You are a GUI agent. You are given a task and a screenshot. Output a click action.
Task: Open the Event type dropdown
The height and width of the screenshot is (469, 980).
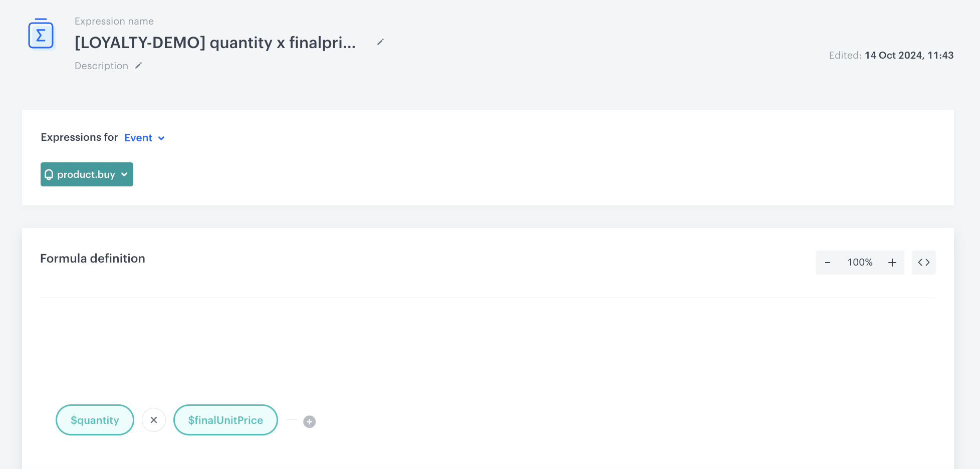[138, 138]
